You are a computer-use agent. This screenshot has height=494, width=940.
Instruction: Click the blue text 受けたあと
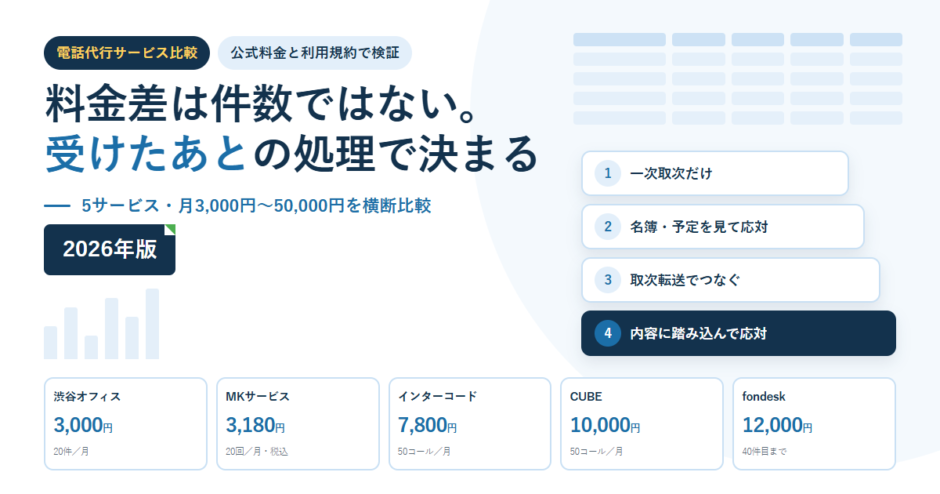146,153
